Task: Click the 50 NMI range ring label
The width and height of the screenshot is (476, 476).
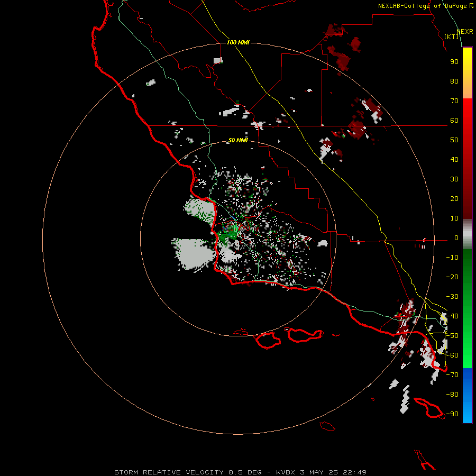Action: (238, 140)
